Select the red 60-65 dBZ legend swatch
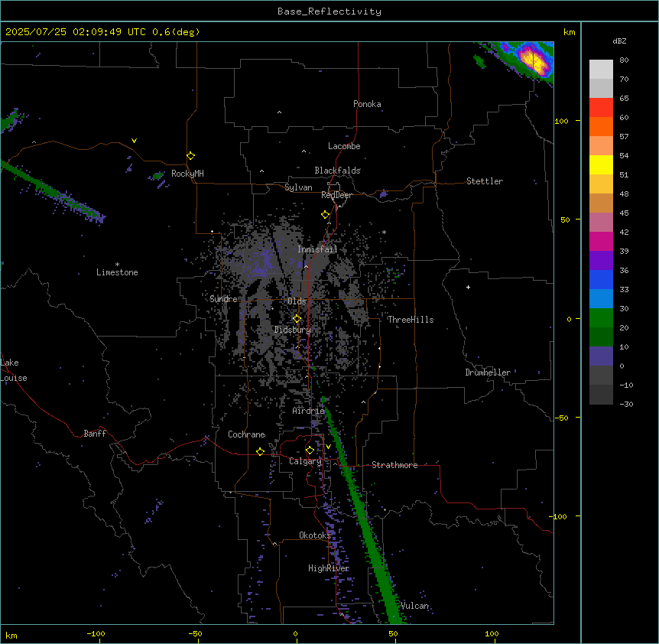This screenshot has height=644, width=659. click(x=601, y=107)
